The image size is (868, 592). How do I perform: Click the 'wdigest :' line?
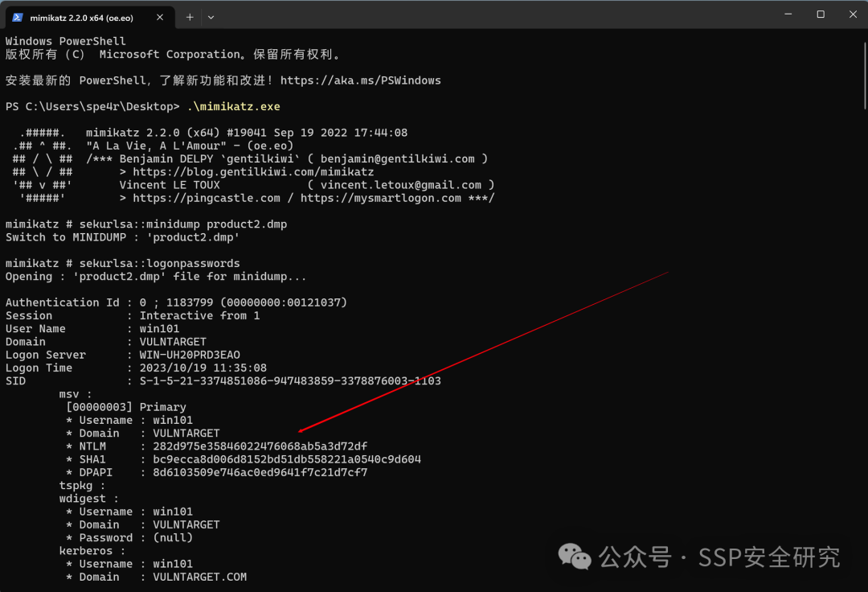point(88,499)
